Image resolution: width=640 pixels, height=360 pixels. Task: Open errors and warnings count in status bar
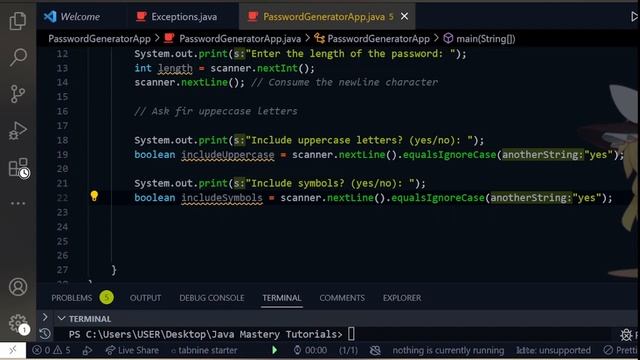tap(51, 350)
